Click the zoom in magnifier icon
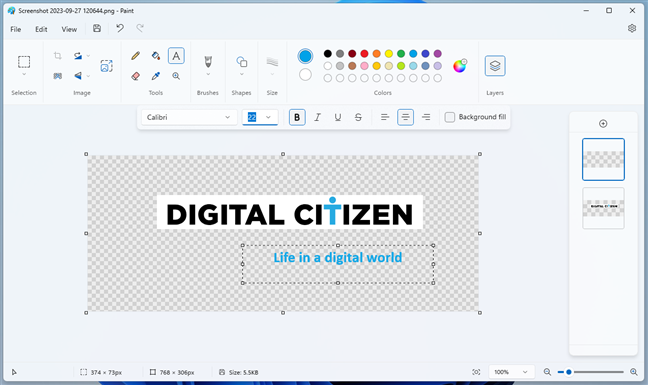 point(634,372)
